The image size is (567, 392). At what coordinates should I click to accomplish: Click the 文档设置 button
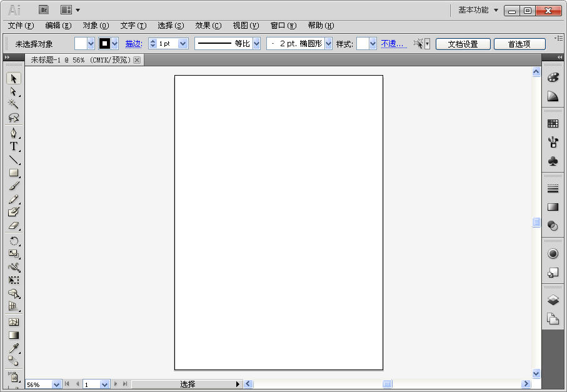click(x=463, y=44)
